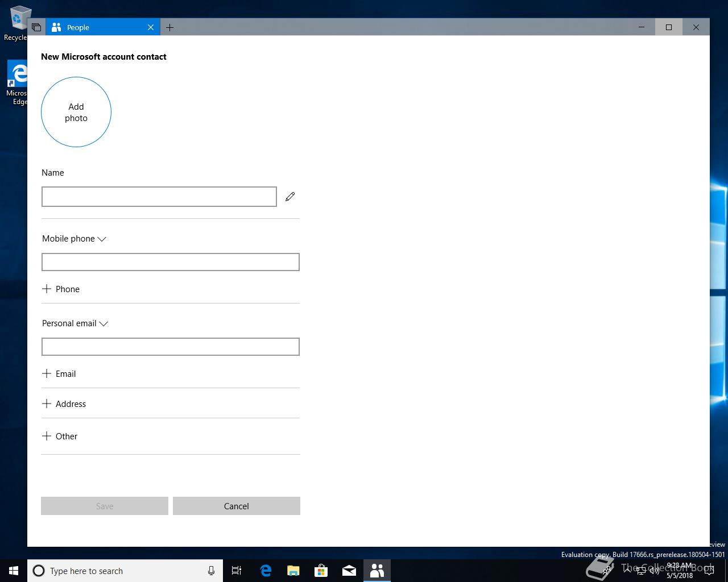Viewport: 728px width, 582px height.
Task: Click the Type here to search box
Action: pos(125,571)
